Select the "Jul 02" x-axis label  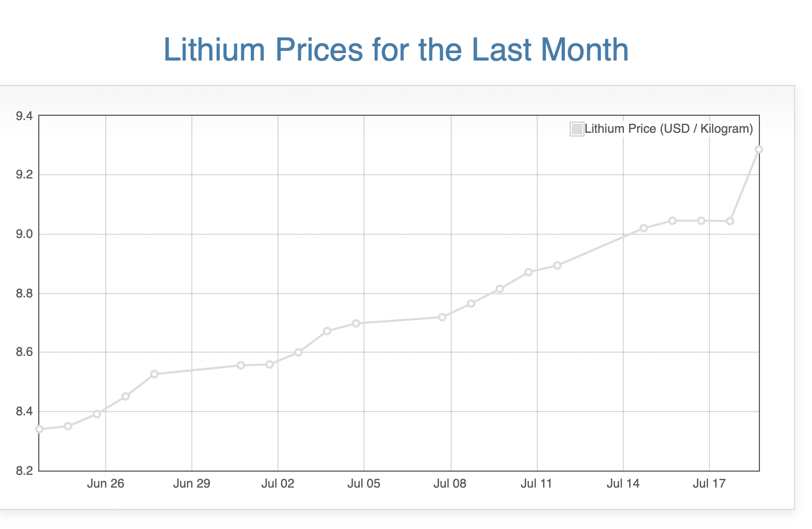[x=278, y=484]
